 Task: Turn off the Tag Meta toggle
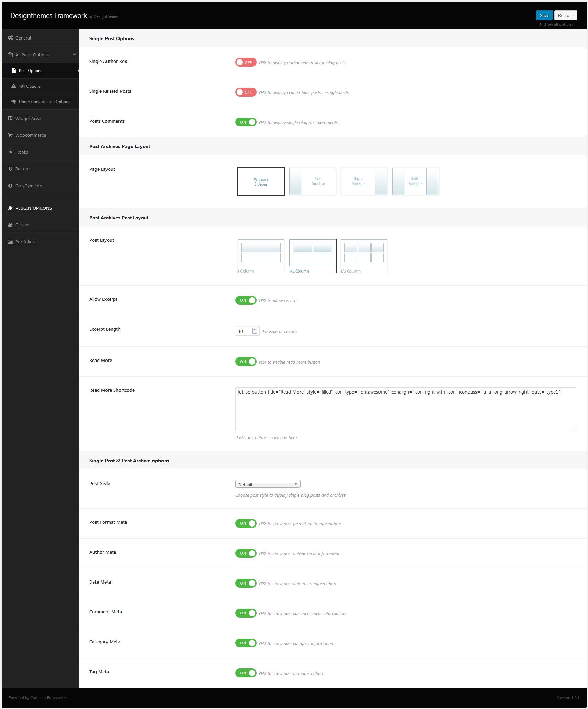[246, 673]
